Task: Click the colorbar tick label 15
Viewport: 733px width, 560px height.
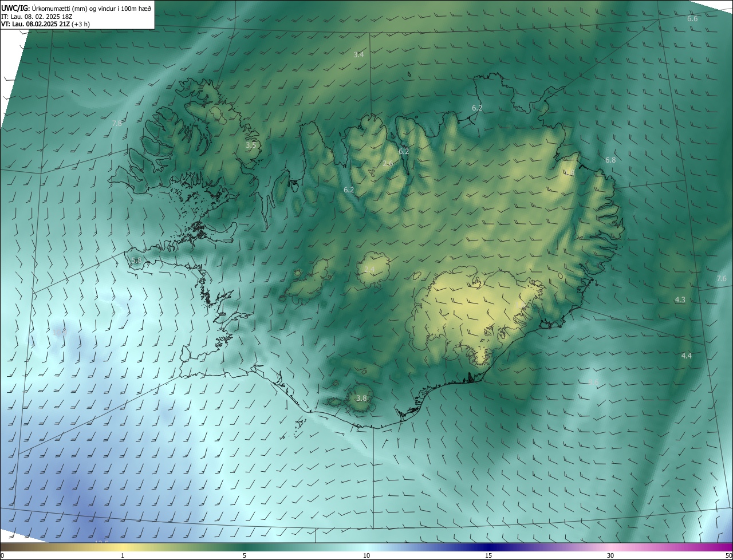Action: pos(488,555)
